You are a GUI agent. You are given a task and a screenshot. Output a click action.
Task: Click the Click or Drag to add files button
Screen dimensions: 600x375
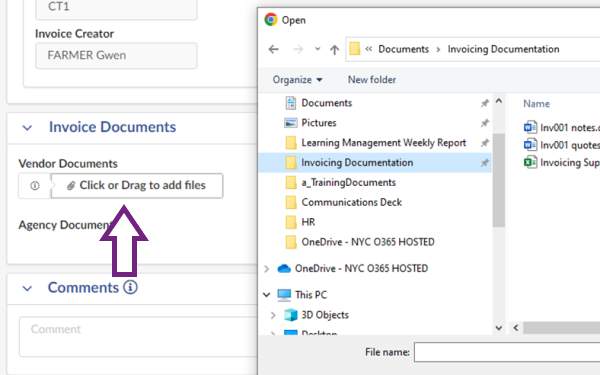[x=137, y=186]
